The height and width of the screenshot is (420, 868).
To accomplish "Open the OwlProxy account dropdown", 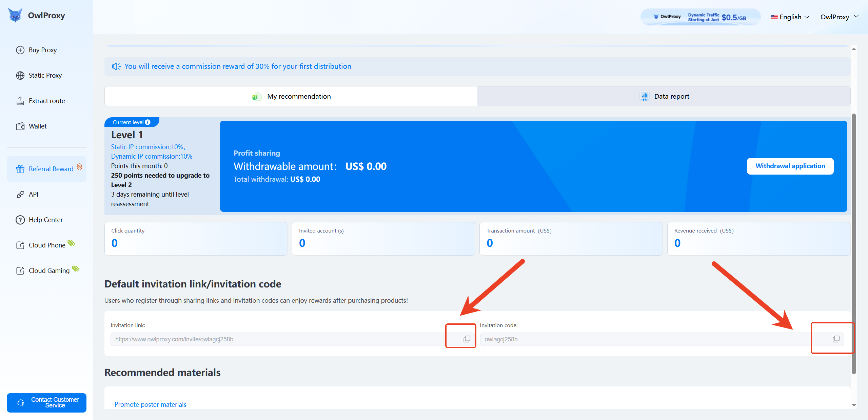I will tap(840, 17).
